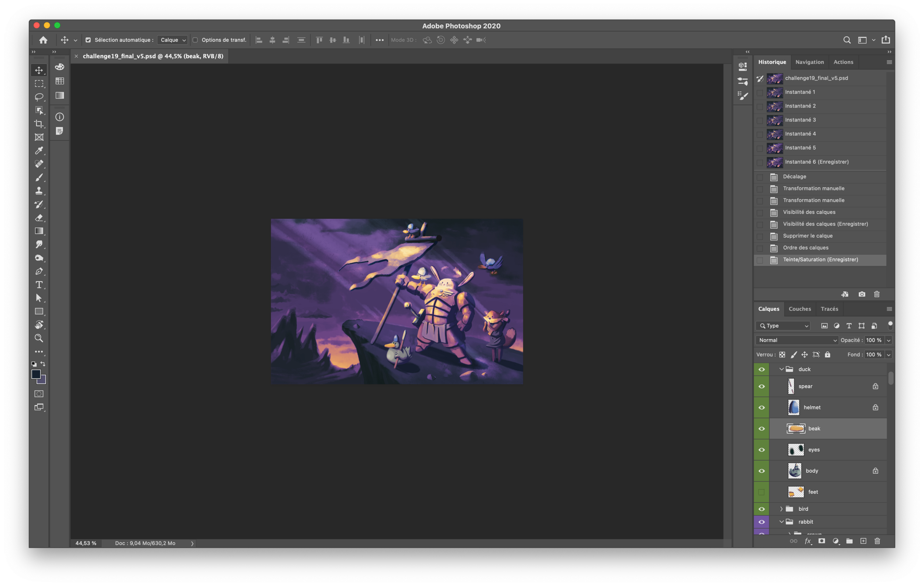Select the Zoom tool in toolbar

pyautogui.click(x=39, y=338)
